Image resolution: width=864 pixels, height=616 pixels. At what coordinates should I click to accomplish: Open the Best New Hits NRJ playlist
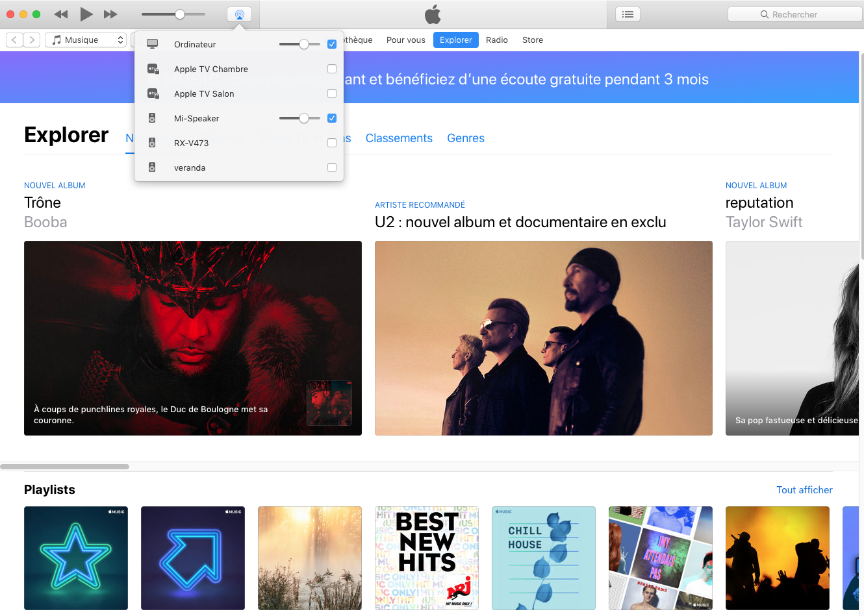[x=427, y=558]
